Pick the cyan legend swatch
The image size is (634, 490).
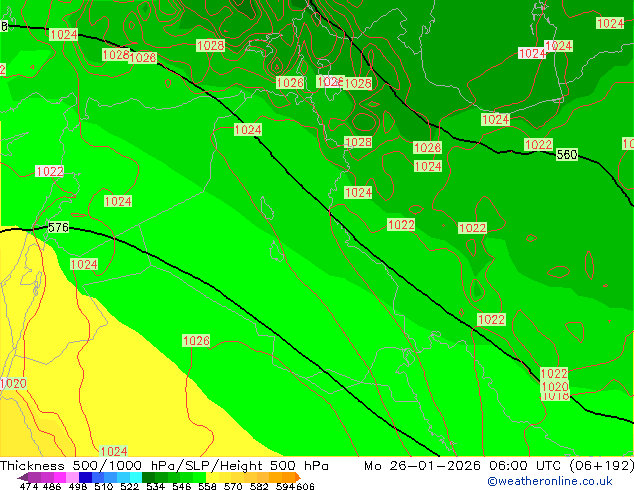point(136,477)
